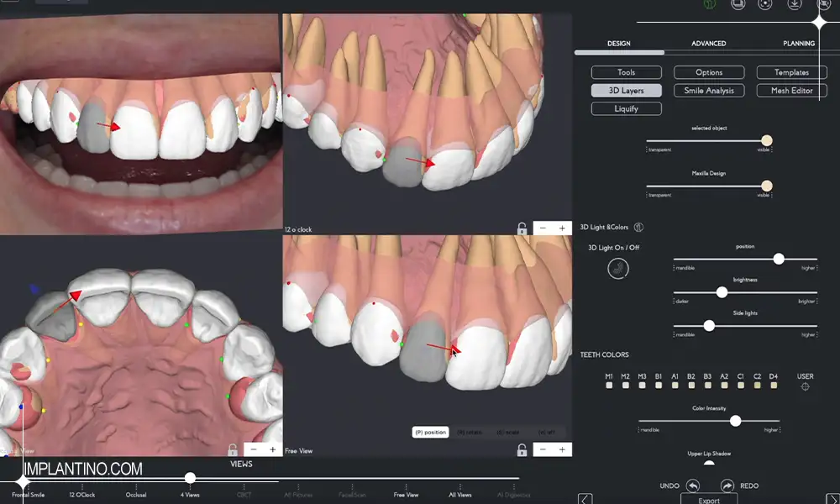This screenshot has height=504, width=840.
Task: Switch to the PLANNING tab
Action: (798, 44)
